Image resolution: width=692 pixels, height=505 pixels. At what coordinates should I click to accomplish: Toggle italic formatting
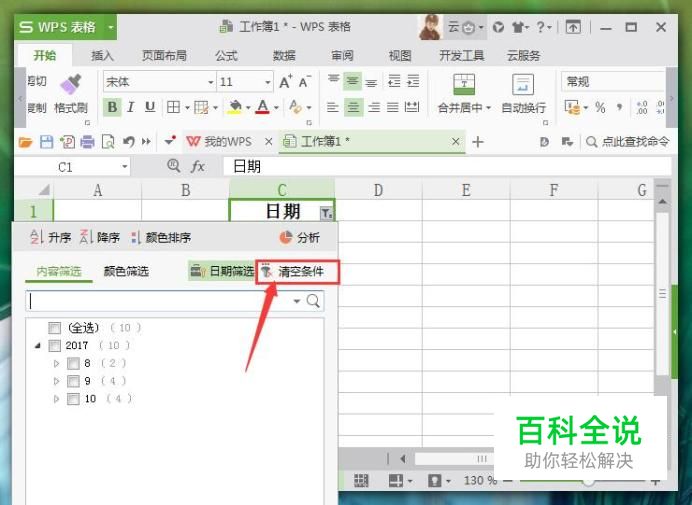131,107
